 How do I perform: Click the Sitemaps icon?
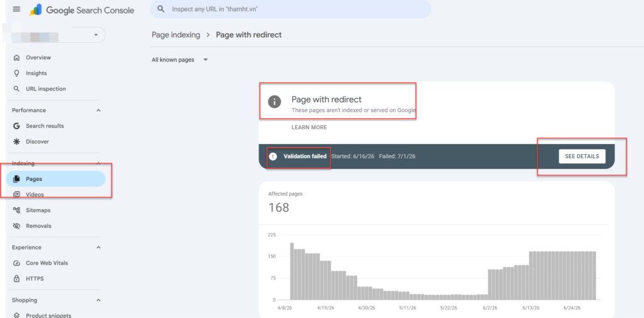pos(16,210)
